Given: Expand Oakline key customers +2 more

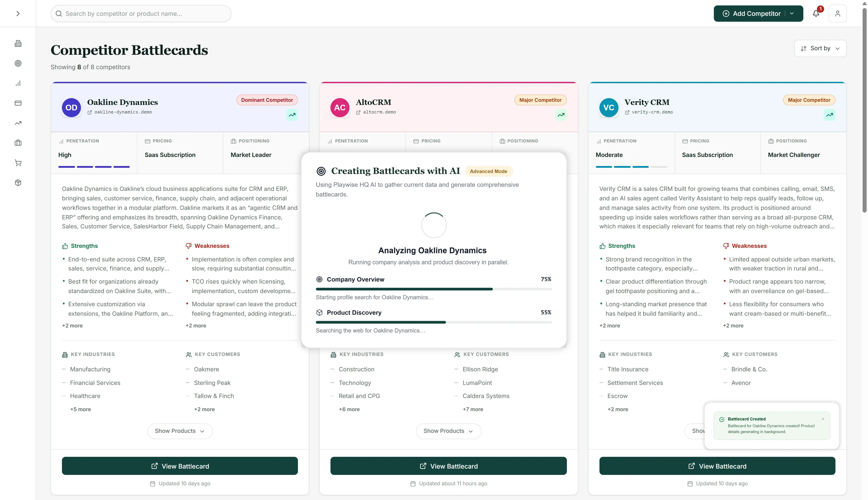Looking at the screenshot, I should (x=205, y=409).
